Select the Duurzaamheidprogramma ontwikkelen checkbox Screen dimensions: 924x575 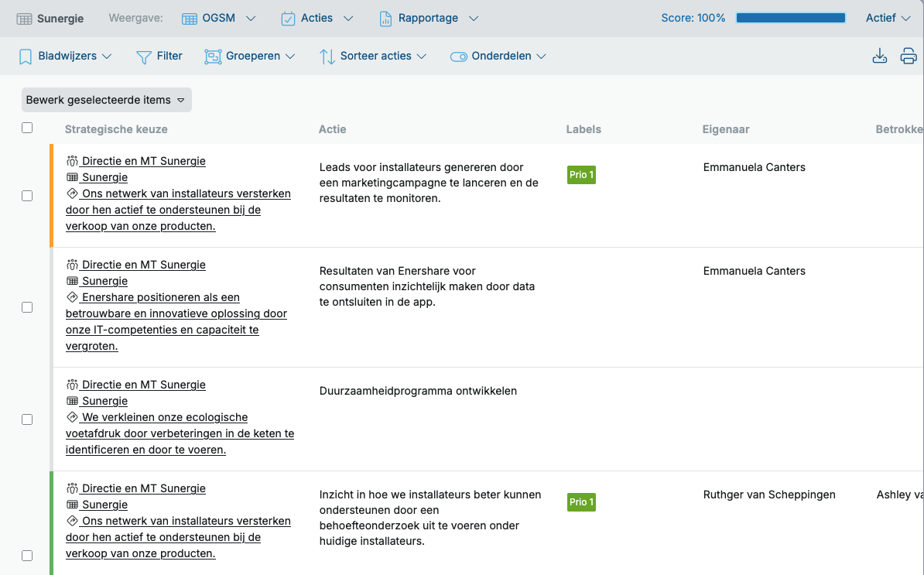tap(27, 419)
